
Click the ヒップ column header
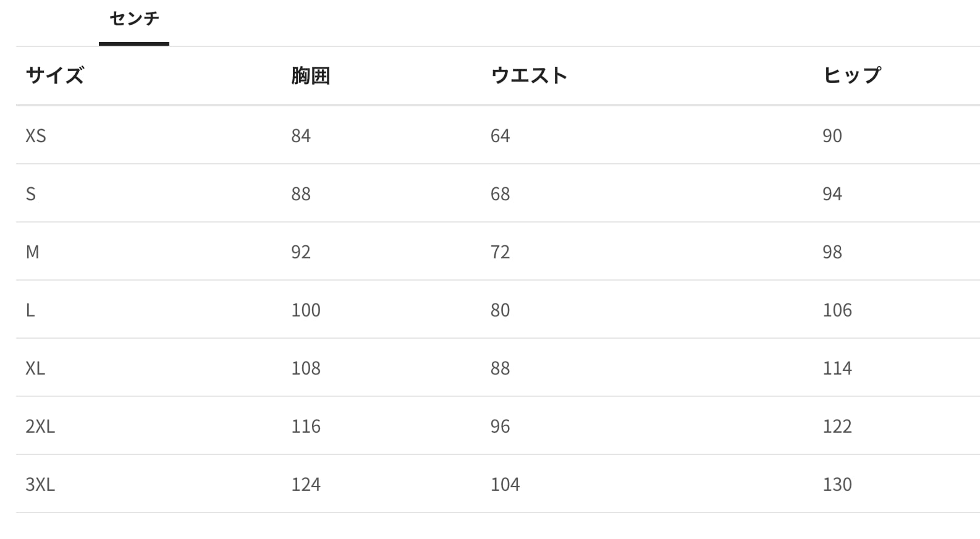[852, 75]
